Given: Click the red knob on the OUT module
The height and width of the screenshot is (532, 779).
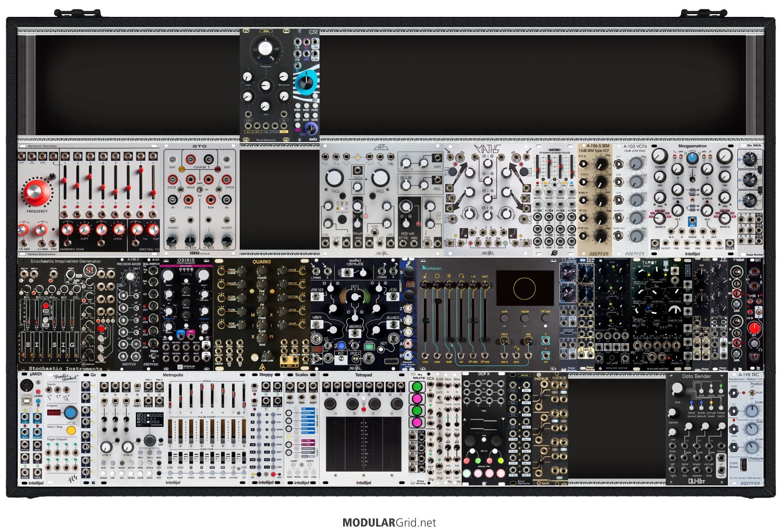Looking at the screenshot, I should (x=754, y=328).
